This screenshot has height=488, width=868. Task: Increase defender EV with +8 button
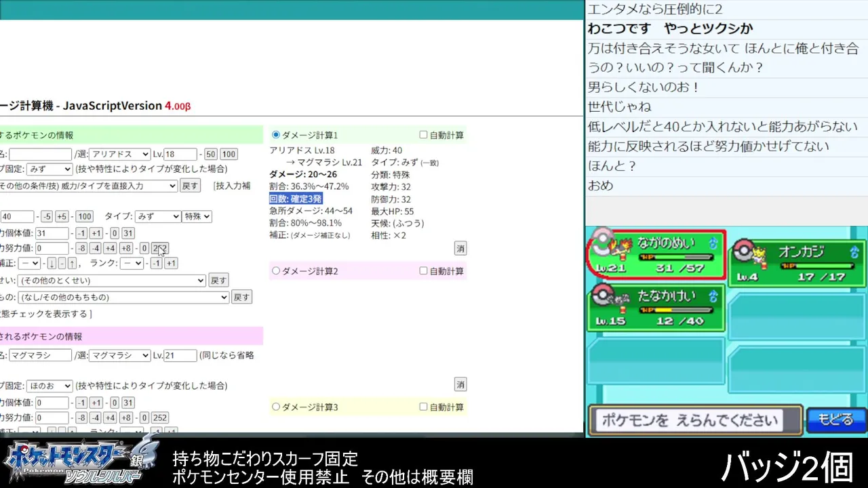(x=126, y=418)
